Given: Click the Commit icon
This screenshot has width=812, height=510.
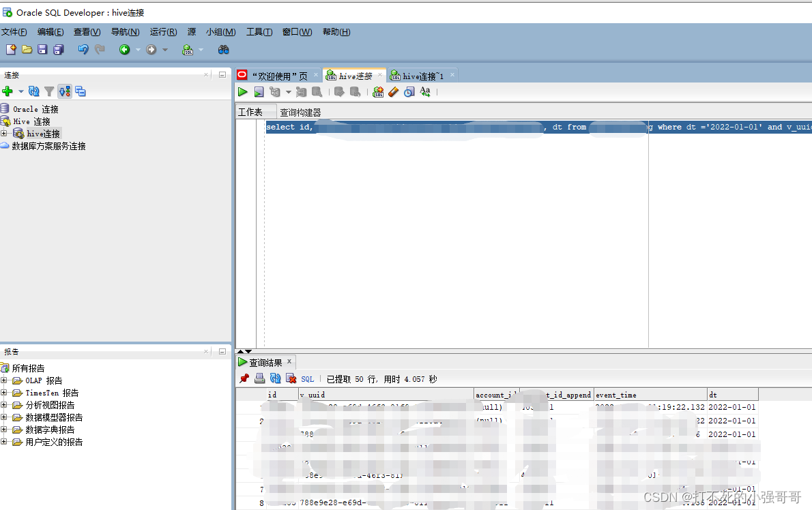Looking at the screenshot, I should (x=339, y=92).
